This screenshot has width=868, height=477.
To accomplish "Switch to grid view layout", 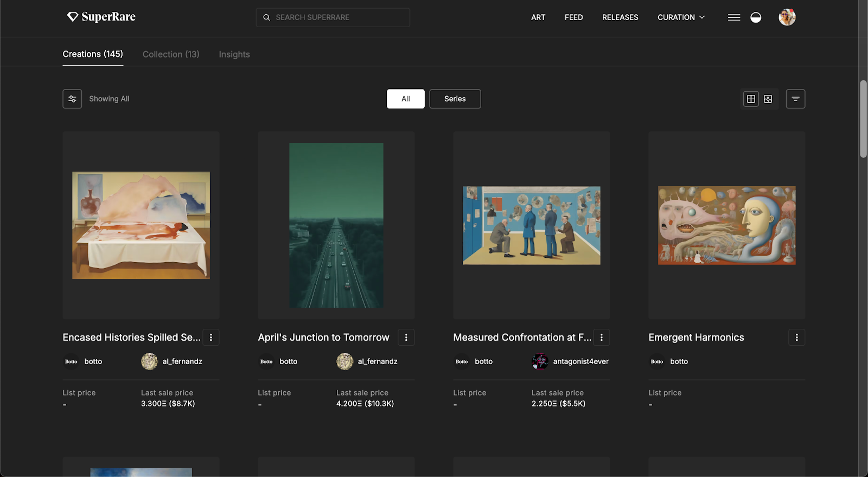I will (x=751, y=99).
